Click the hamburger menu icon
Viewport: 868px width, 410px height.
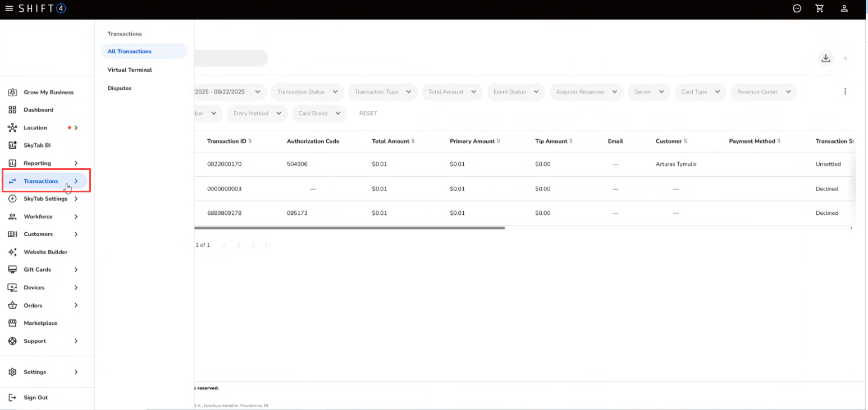click(9, 8)
